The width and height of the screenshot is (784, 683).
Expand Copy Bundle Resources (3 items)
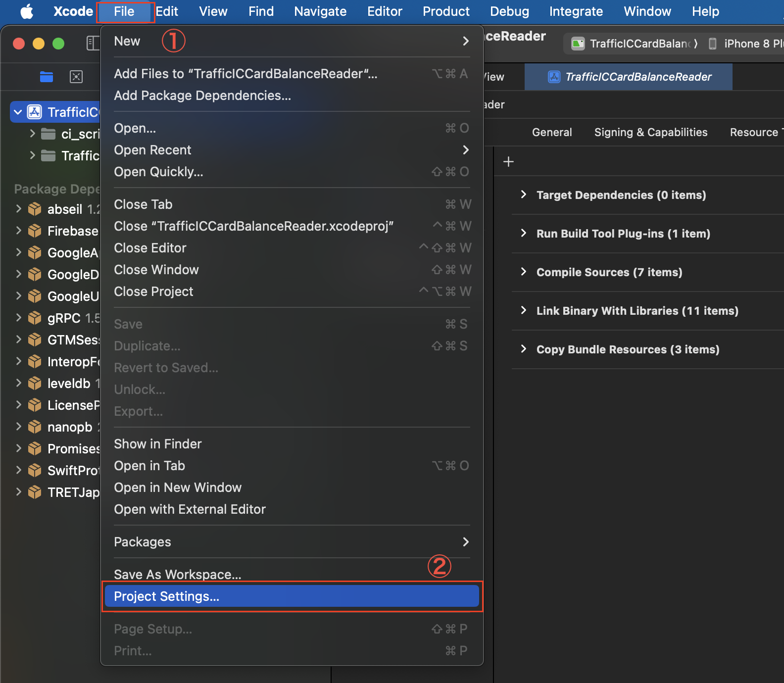524,349
